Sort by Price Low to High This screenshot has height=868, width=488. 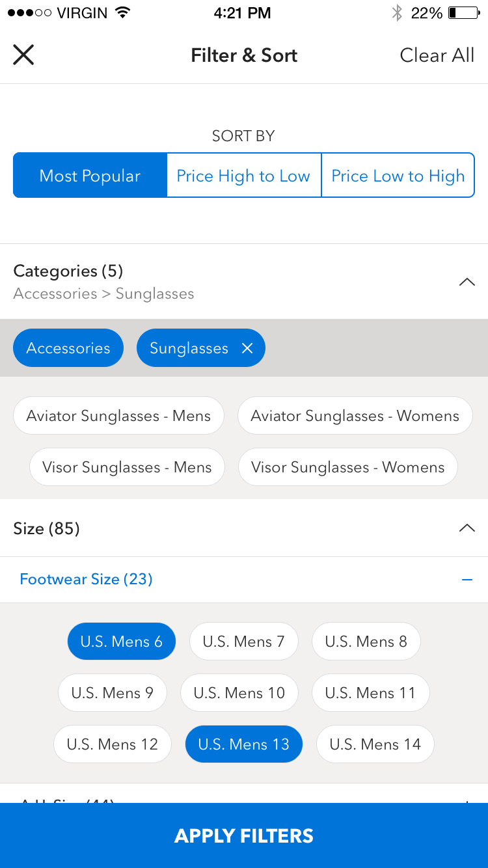(x=398, y=176)
